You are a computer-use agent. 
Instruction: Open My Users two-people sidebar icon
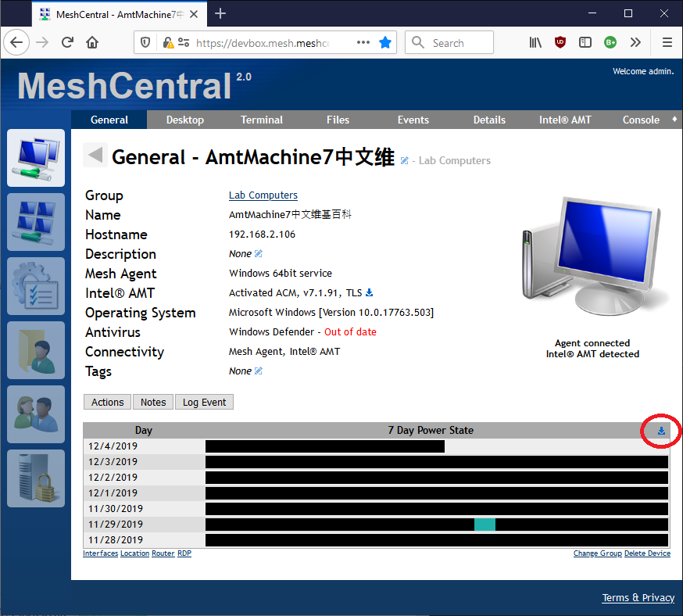point(36,414)
